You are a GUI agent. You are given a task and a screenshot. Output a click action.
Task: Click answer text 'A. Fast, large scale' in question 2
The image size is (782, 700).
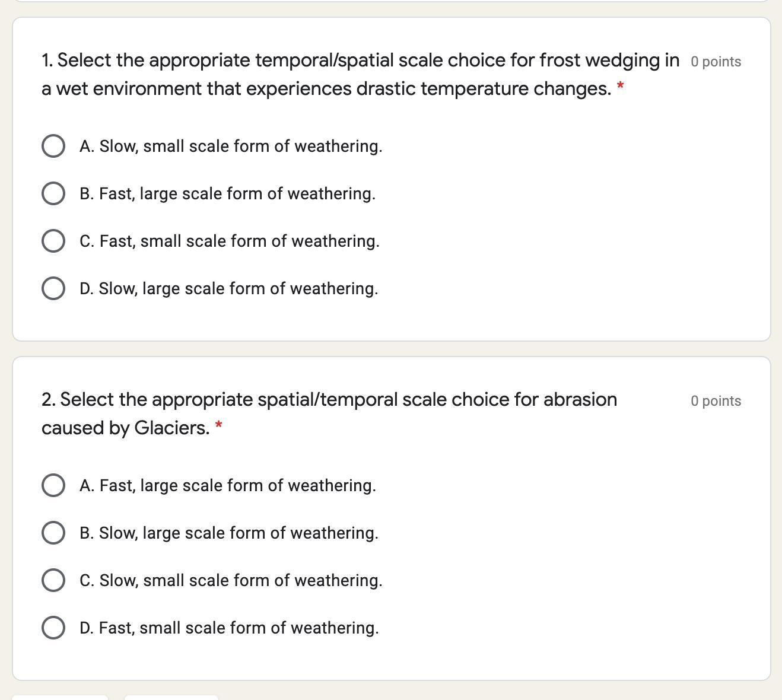pyautogui.click(x=228, y=485)
